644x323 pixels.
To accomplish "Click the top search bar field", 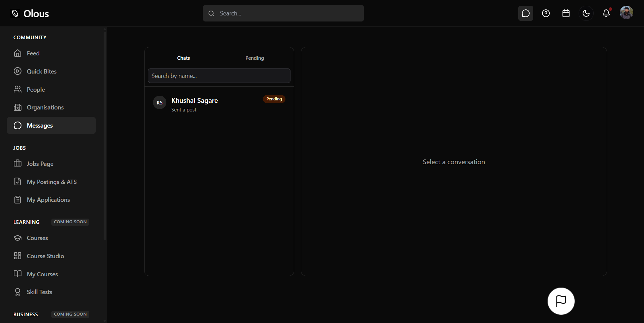I will point(283,13).
